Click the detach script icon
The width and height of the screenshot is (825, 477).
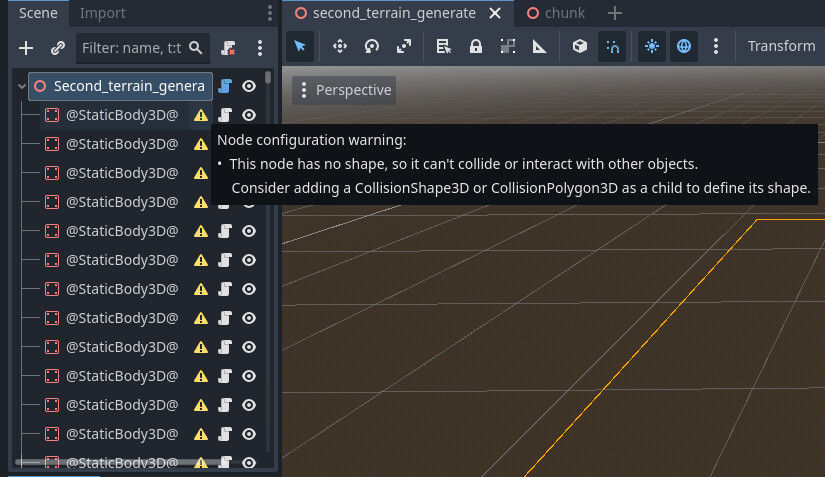point(229,48)
